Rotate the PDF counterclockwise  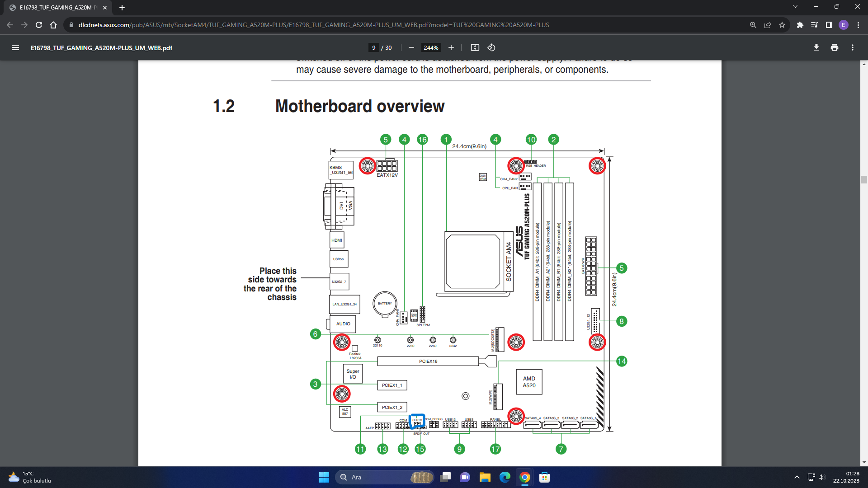(x=491, y=47)
